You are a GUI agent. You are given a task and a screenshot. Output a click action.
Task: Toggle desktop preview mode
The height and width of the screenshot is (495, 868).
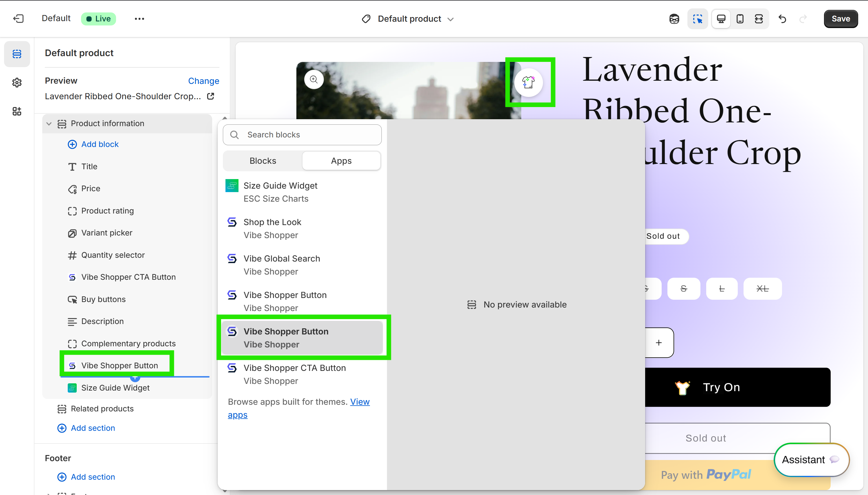pyautogui.click(x=721, y=19)
